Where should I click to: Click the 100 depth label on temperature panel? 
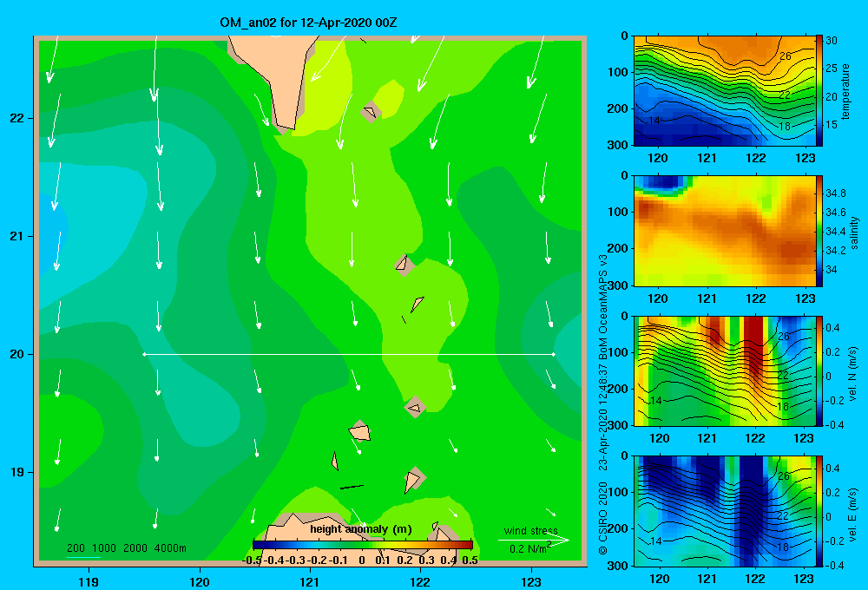617,72
